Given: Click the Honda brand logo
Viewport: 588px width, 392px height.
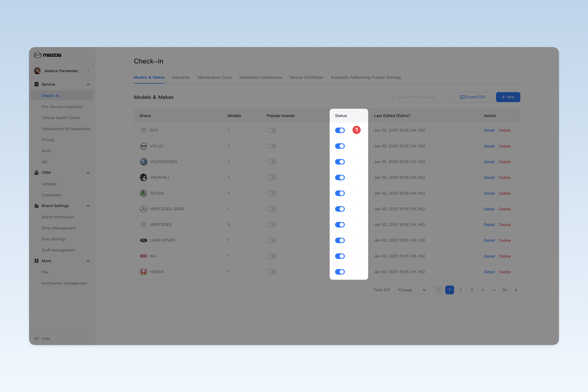Looking at the screenshot, I should coord(144,272).
